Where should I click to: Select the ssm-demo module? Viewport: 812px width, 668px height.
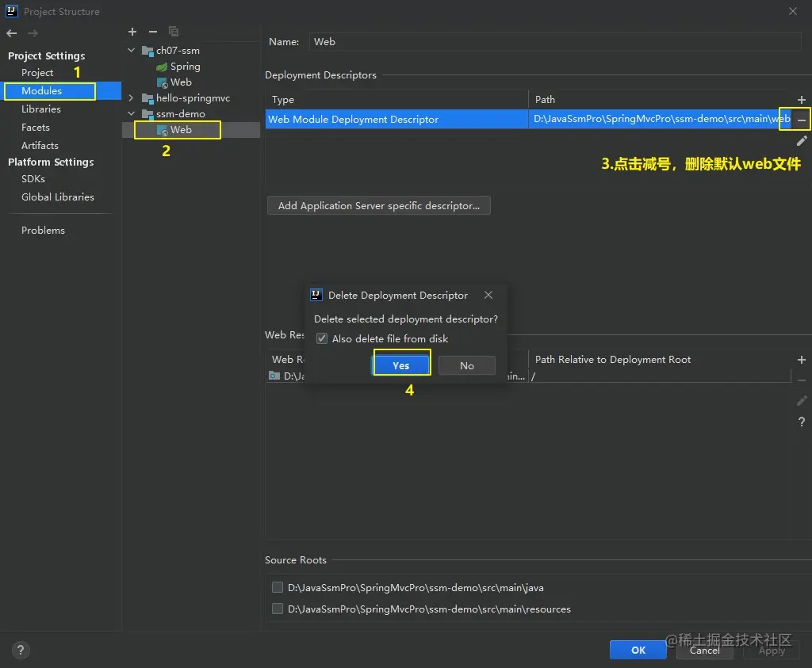click(174, 114)
